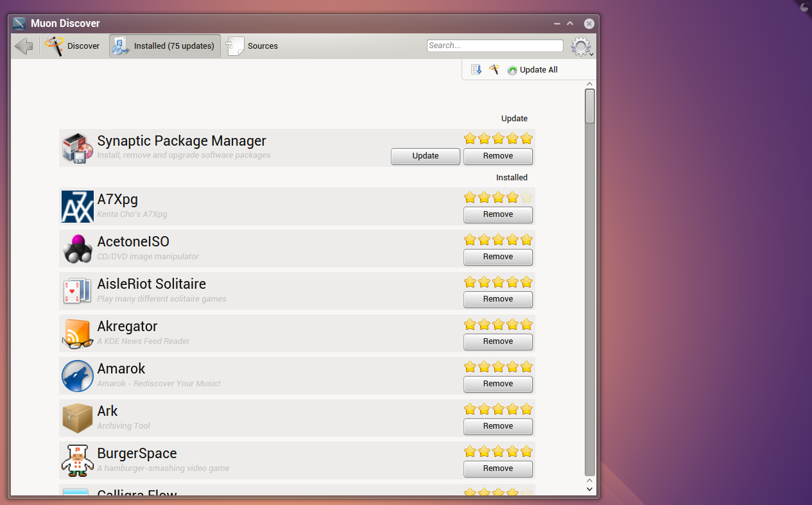Screen dimensions: 812x505
Task: Remove AisleRiot Solitaire
Action: [498, 299]
